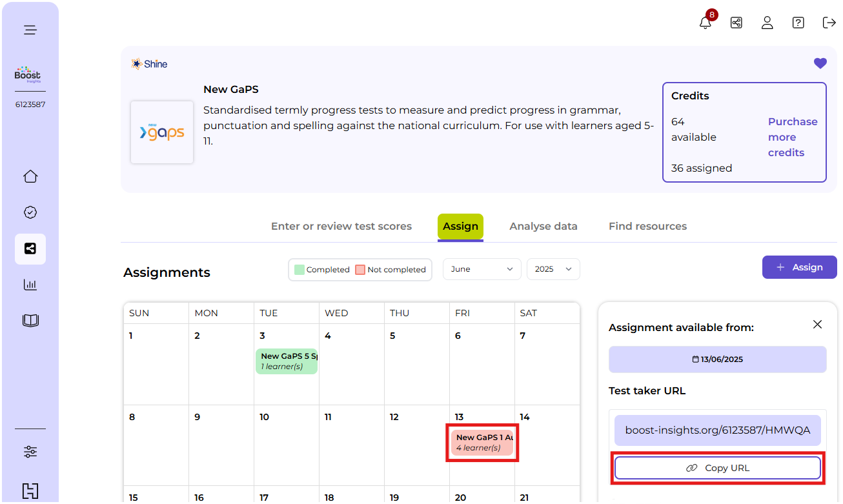
Task: Toggle the Not completed legend filter
Action: coord(391,270)
